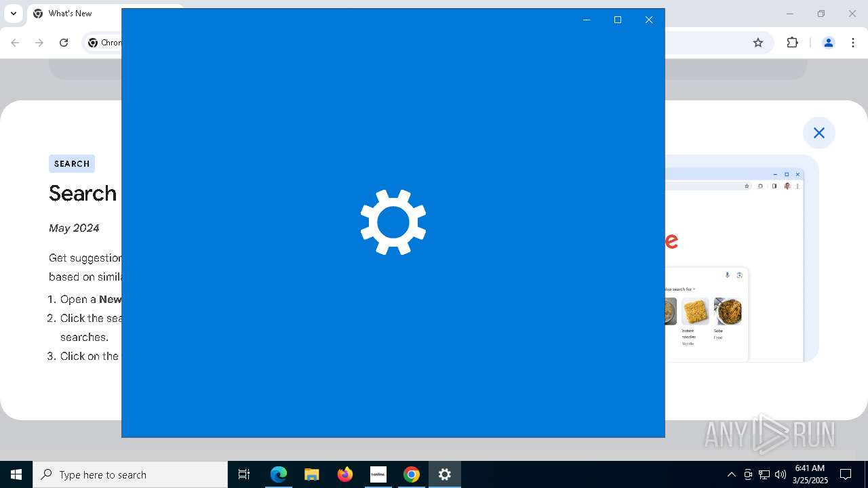Maximize the Settings window
The height and width of the screenshot is (488, 868).
[618, 20]
